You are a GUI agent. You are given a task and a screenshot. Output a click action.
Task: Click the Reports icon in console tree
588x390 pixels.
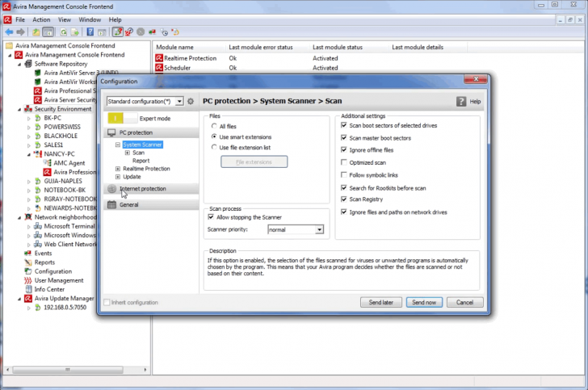(28, 262)
